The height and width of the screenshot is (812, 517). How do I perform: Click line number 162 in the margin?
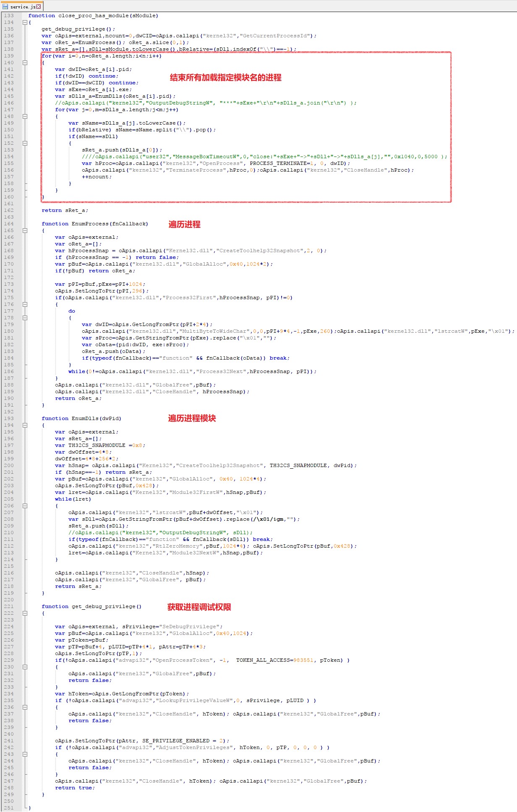tap(9, 210)
